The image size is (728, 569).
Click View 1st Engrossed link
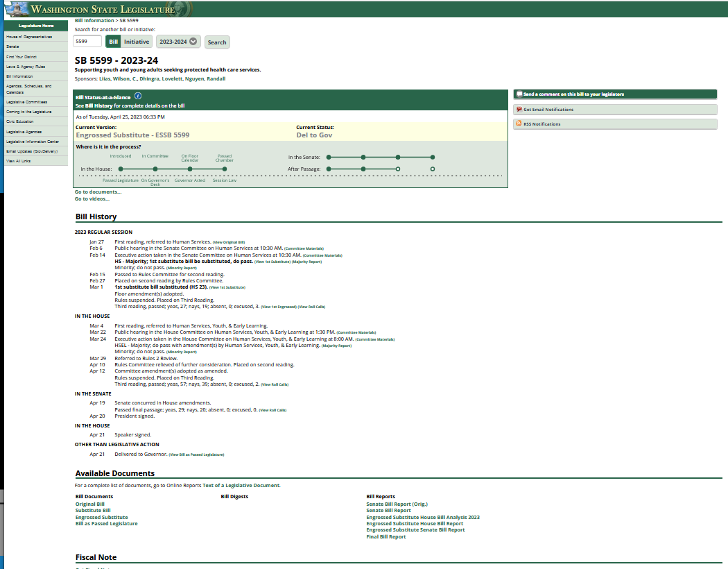point(279,307)
